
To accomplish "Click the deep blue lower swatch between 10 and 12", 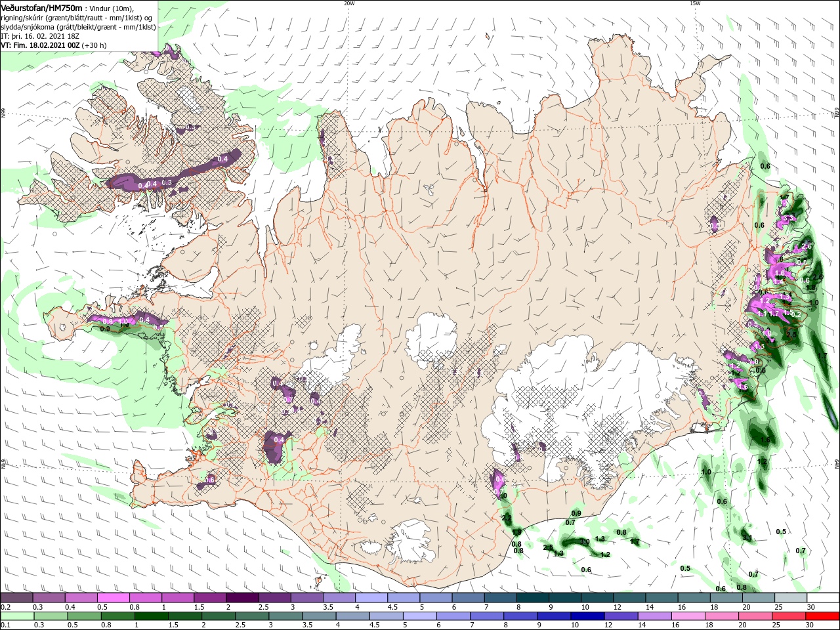I will click(x=587, y=616).
